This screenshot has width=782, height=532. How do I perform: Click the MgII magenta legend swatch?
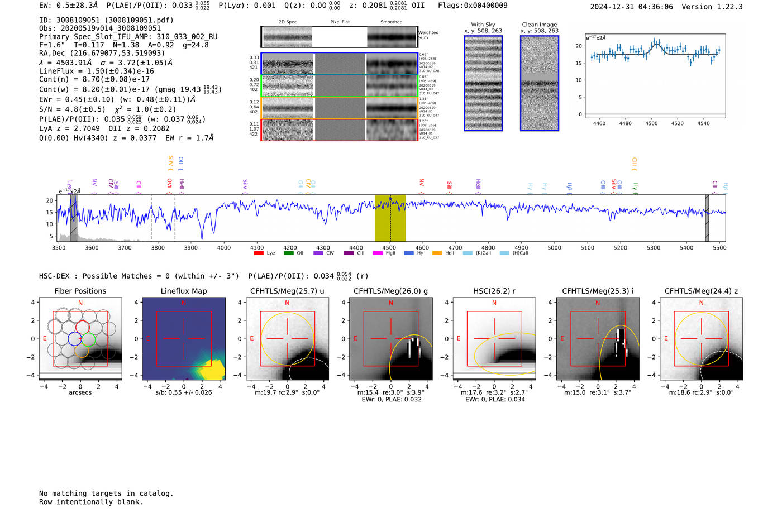click(378, 253)
